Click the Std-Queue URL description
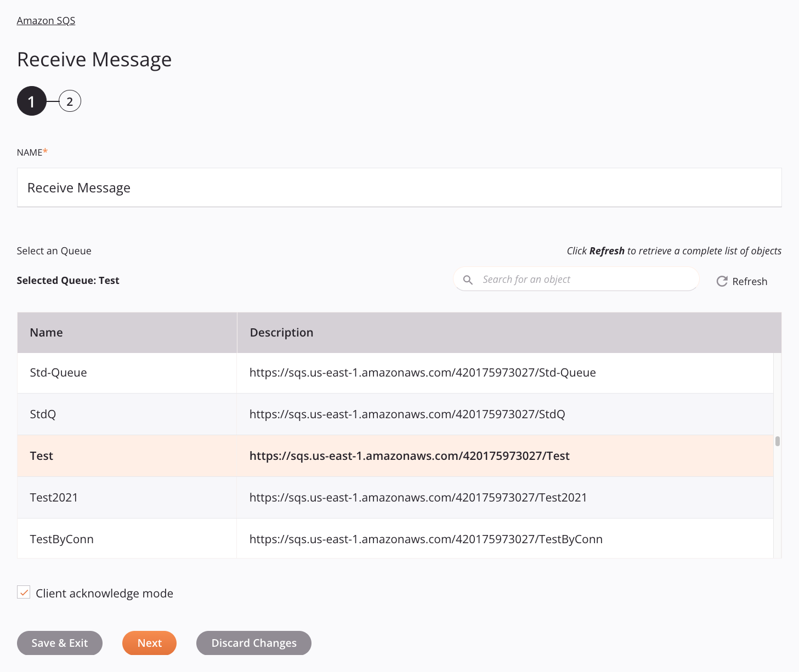799x672 pixels. point(423,373)
